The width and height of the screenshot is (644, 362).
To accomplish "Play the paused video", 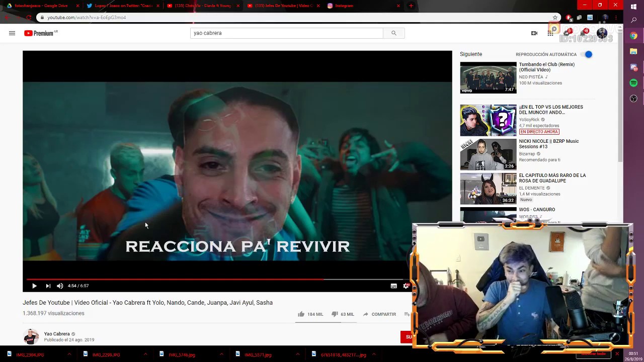I will click(34, 286).
